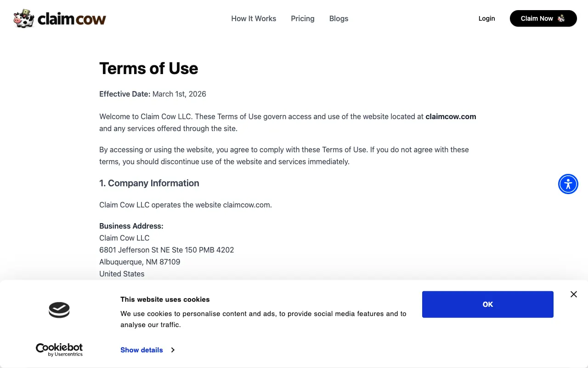The height and width of the screenshot is (368, 588).
Task: Click the Effective Date label
Action: 125,94
